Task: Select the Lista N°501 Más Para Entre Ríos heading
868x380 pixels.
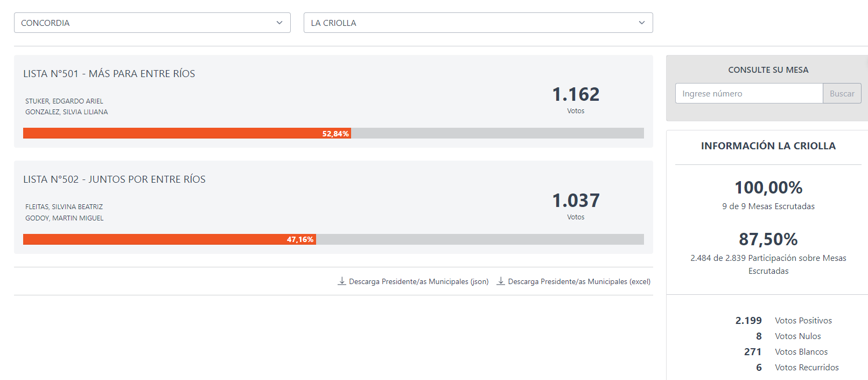Action: click(109, 74)
